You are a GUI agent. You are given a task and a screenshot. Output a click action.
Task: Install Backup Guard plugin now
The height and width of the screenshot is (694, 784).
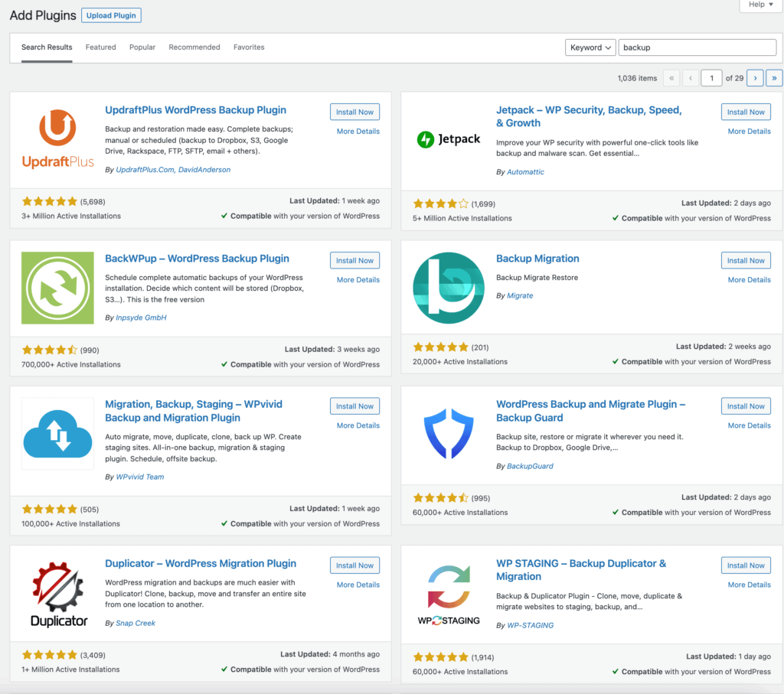(x=746, y=406)
